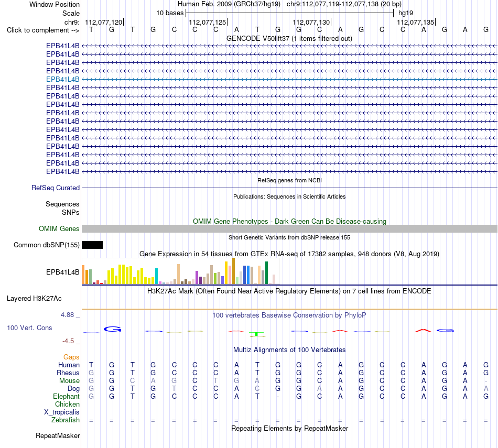Viewport: 498px width, 448px height.
Task: Click the Scale label
Action: pos(71,13)
